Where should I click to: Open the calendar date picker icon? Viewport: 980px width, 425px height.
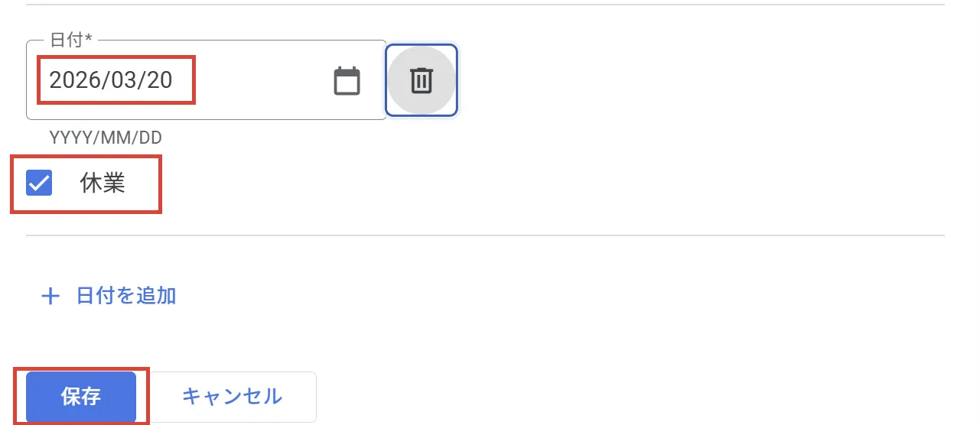[347, 80]
